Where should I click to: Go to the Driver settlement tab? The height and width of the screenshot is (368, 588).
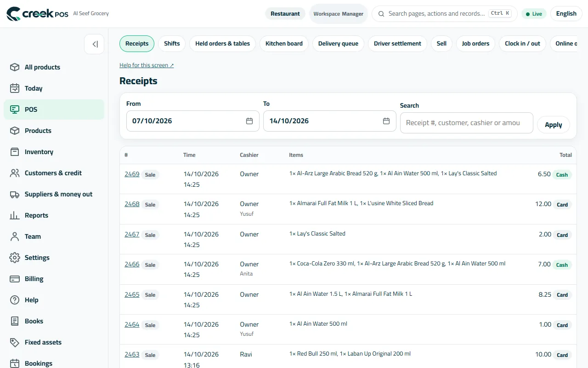[x=397, y=44]
